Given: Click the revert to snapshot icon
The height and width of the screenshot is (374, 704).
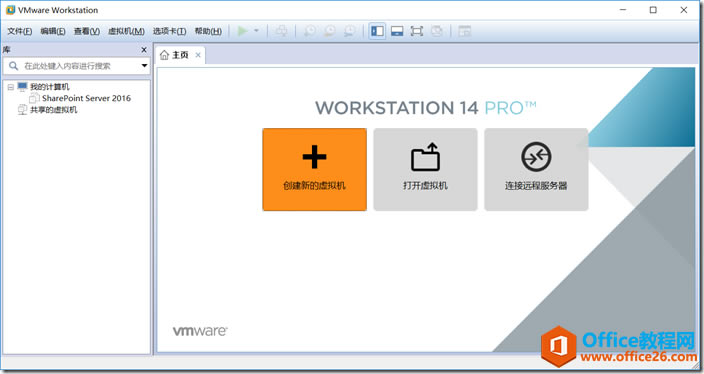Looking at the screenshot, I should tap(330, 31).
